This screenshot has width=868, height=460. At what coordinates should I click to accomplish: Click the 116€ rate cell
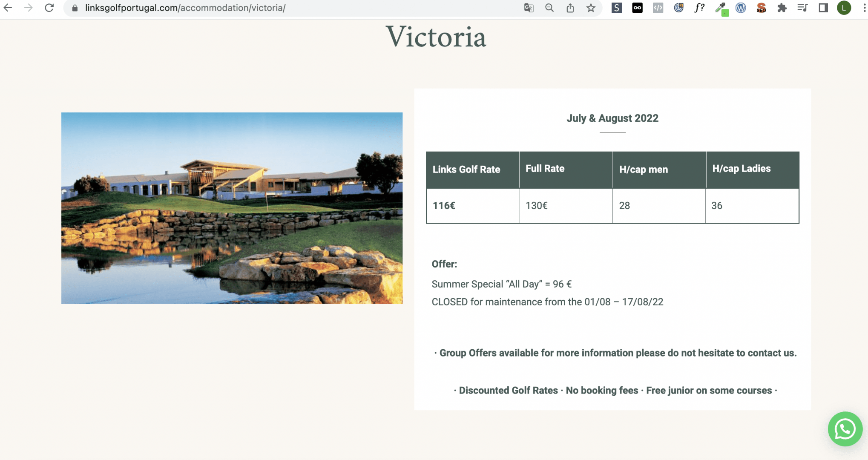(x=473, y=206)
